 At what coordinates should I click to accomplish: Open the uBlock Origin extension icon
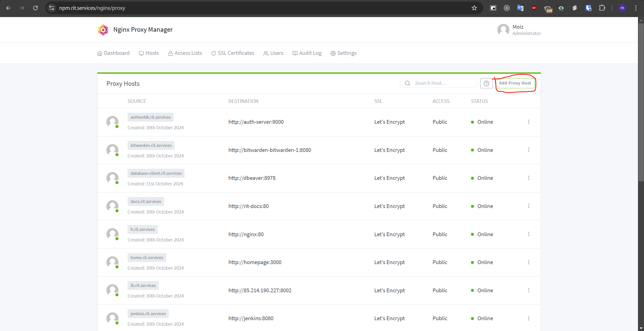pos(534,8)
